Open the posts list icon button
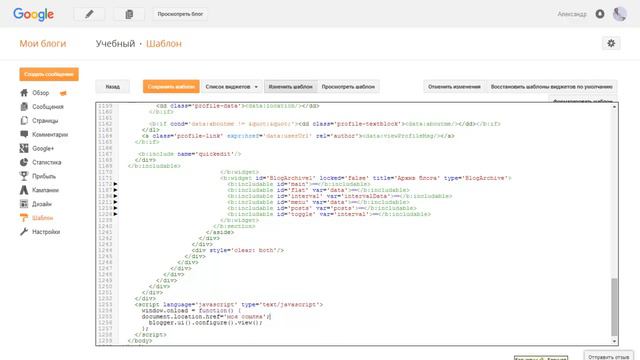This screenshot has height=360, width=640. pyautogui.click(x=129, y=14)
